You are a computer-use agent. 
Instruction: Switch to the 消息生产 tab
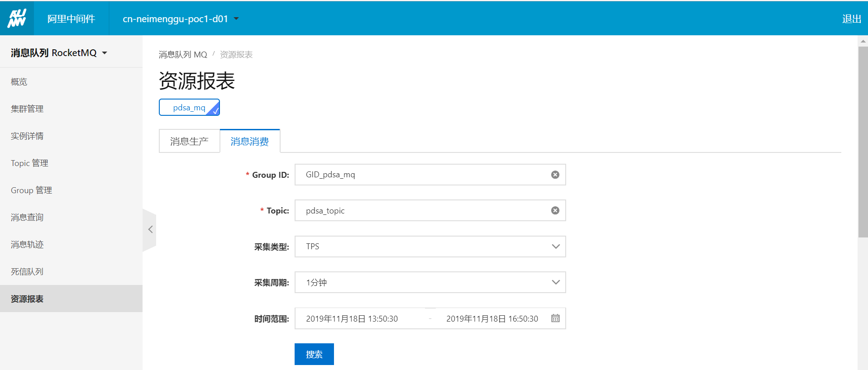189,141
